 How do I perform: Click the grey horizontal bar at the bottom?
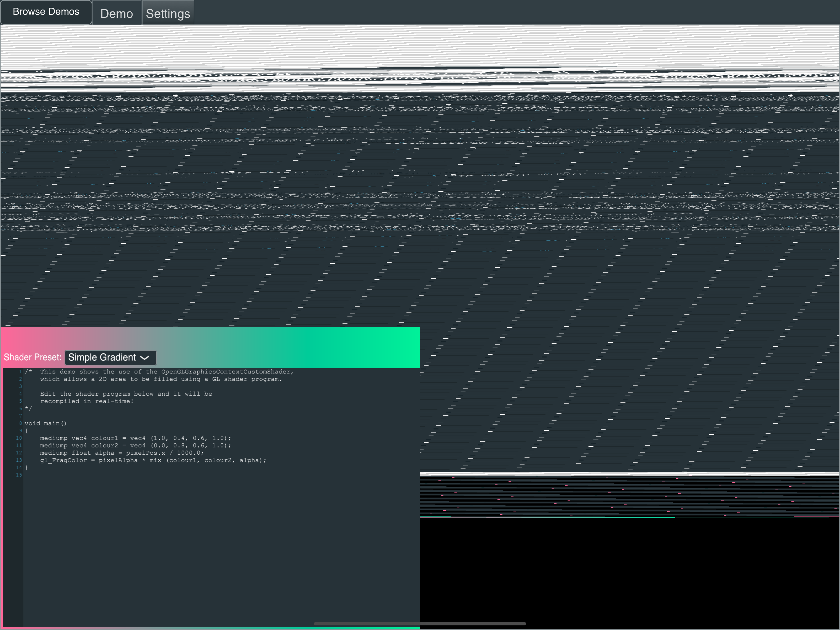pos(420,624)
